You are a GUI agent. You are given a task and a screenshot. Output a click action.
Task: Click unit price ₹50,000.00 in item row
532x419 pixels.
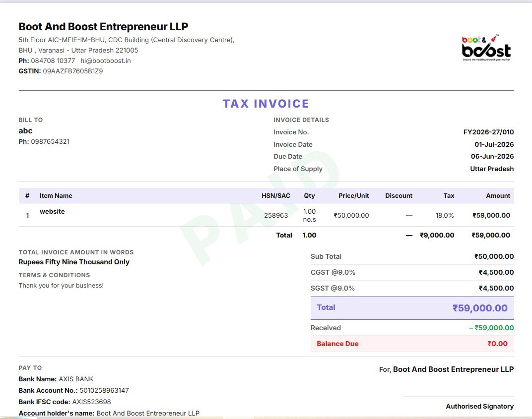point(351,215)
